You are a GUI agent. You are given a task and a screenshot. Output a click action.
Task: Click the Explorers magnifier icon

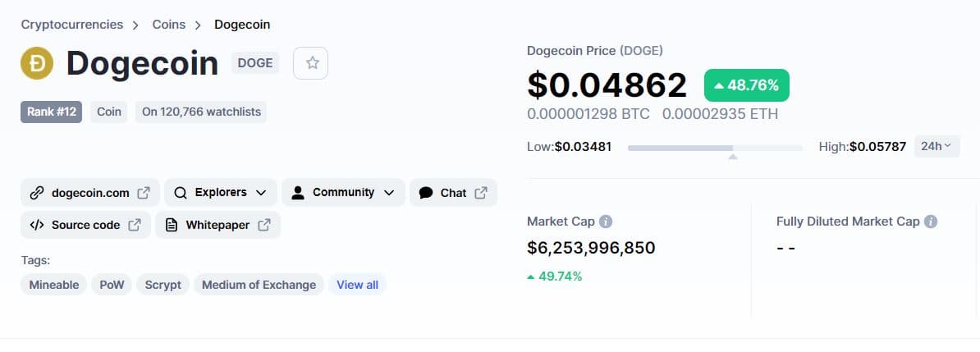[x=181, y=193]
